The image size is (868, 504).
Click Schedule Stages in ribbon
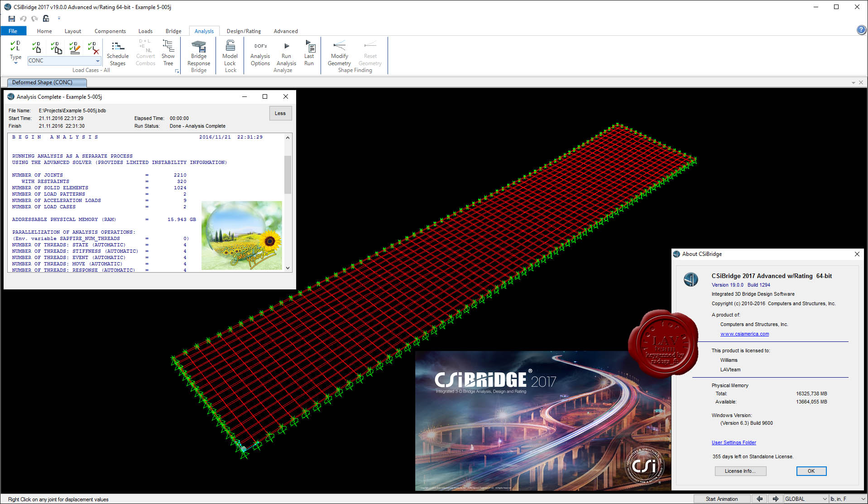pos(118,53)
